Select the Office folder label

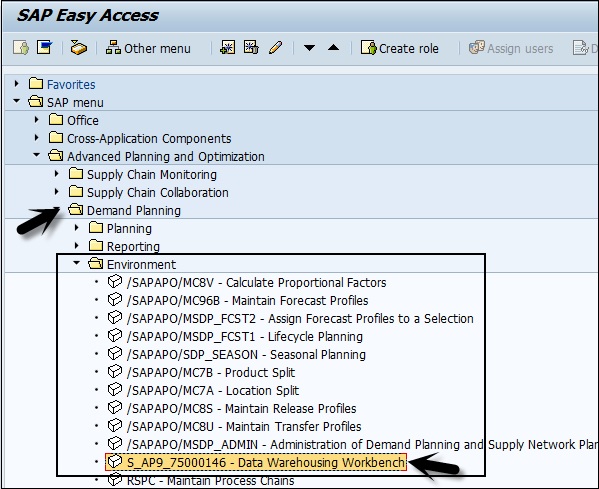click(83, 120)
